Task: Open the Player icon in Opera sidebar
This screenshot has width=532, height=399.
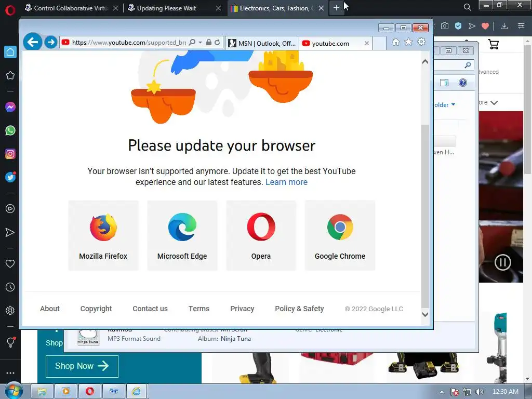Action: pos(10,209)
